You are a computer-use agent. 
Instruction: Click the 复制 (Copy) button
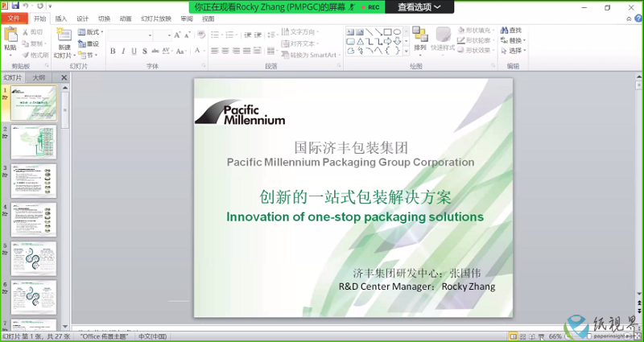pos(35,43)
